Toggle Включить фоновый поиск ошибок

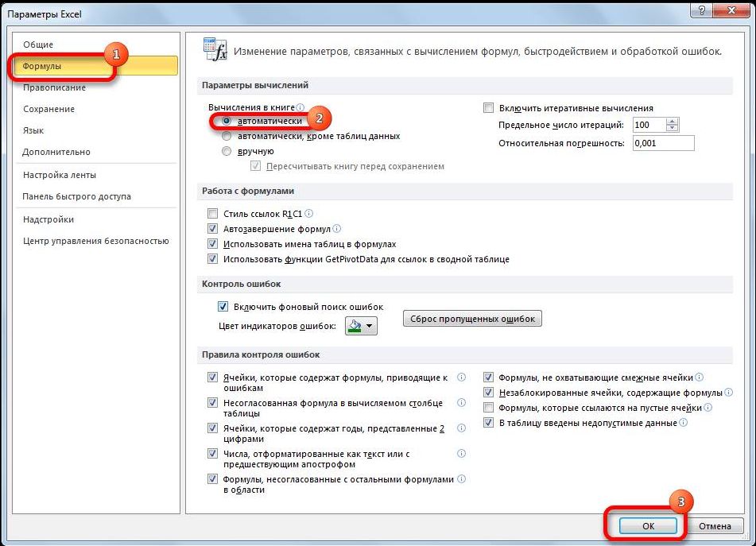(223, 307)
